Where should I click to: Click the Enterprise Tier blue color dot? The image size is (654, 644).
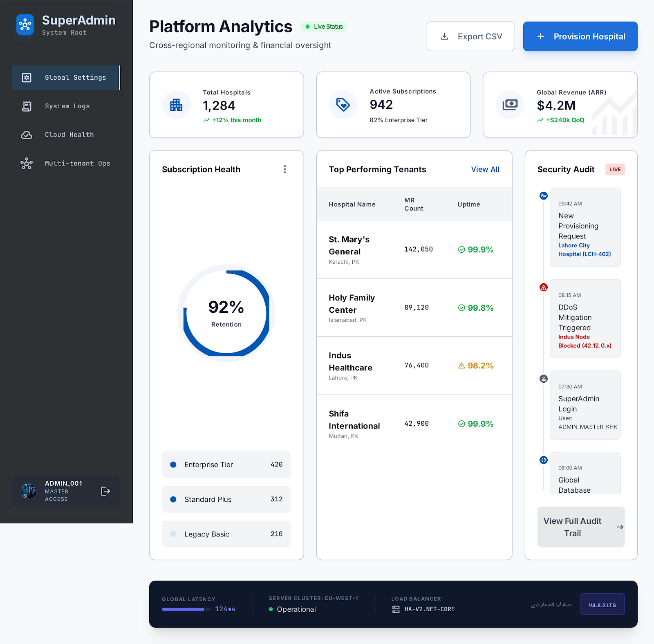[x=173, y=464]
